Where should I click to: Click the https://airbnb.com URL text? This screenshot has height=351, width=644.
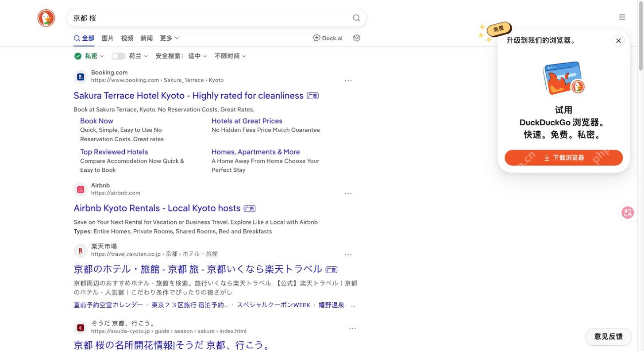click(116, 193)
